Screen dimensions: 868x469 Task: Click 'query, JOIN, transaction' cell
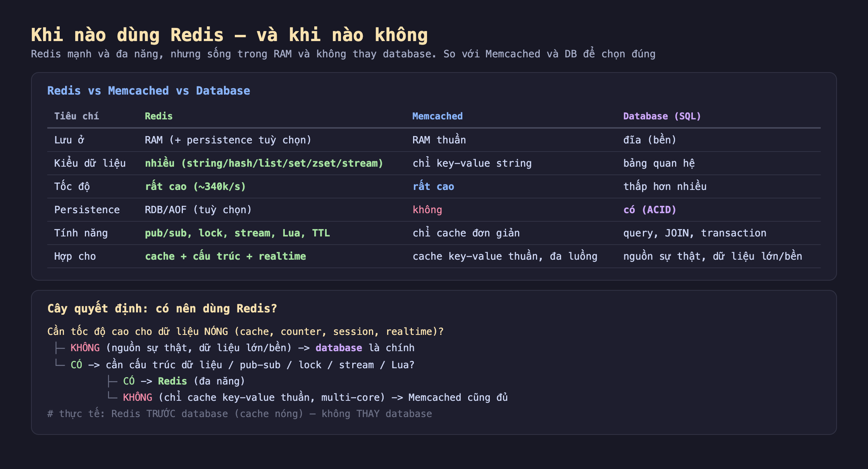click(695, 233)
